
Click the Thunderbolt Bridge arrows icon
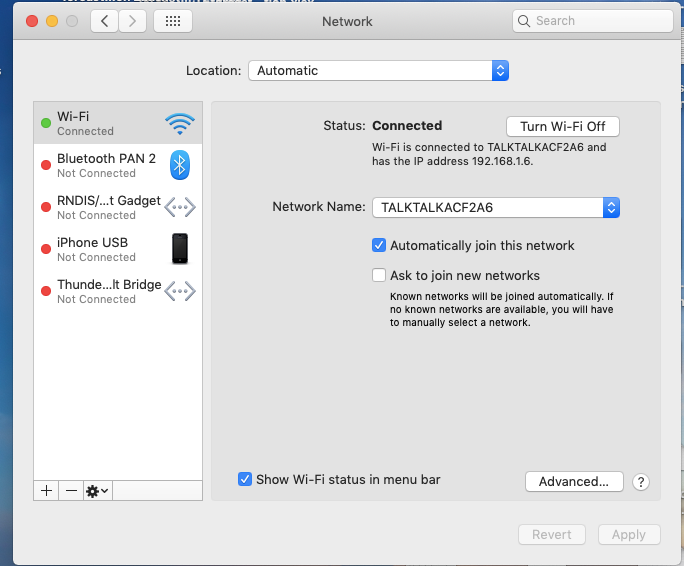point(180,291)
